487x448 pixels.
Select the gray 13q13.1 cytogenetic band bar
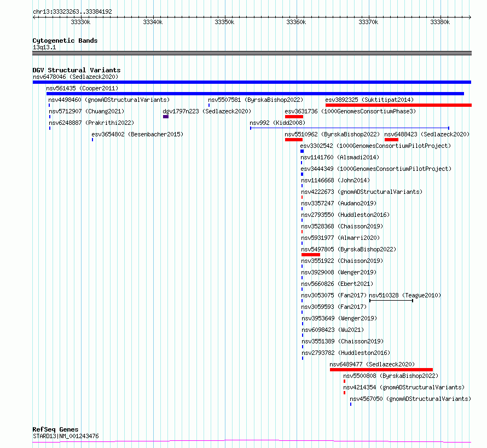(x=252, y=53)
